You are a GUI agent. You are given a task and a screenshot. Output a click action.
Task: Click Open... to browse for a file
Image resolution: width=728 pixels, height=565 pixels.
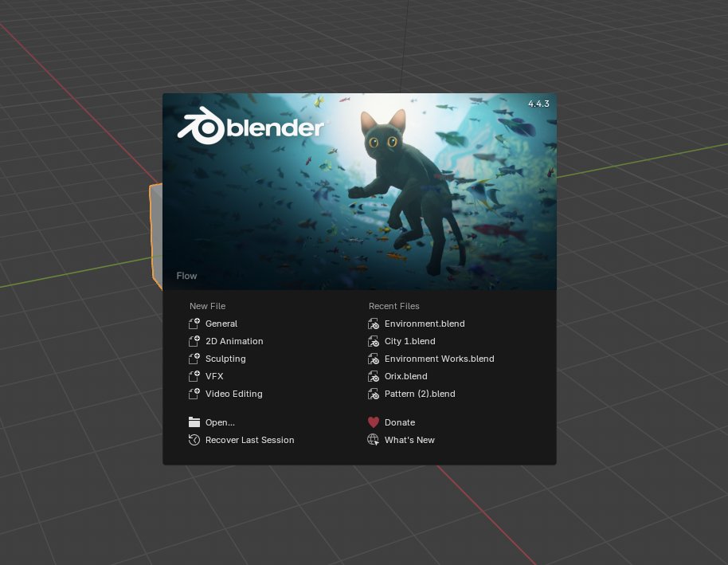click(220, 422)
